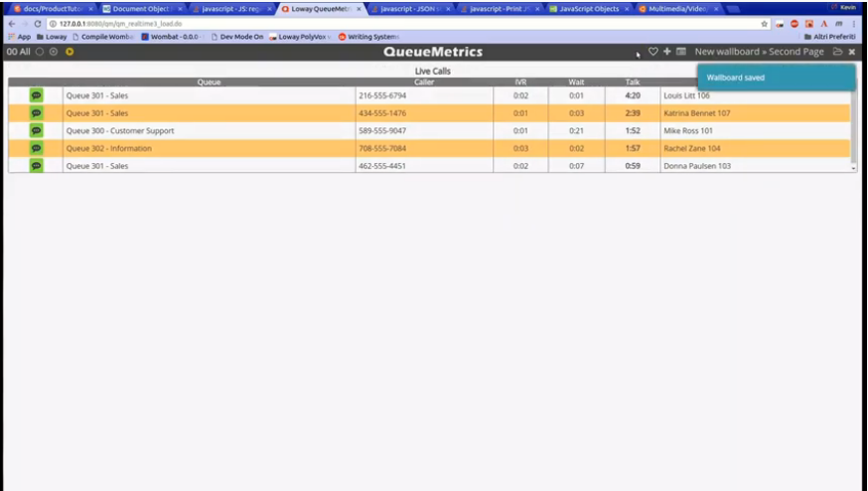Click the first extension icon right of the star

(x=780, y=24)
